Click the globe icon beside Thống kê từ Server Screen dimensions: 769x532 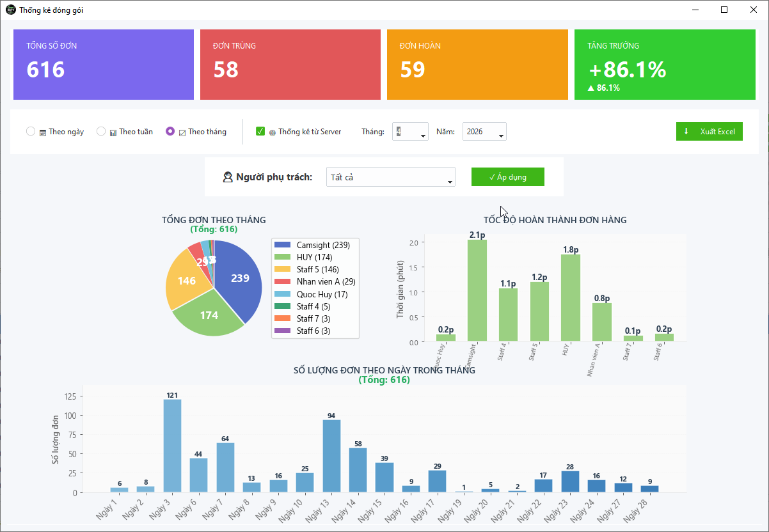tap(273, 132)
